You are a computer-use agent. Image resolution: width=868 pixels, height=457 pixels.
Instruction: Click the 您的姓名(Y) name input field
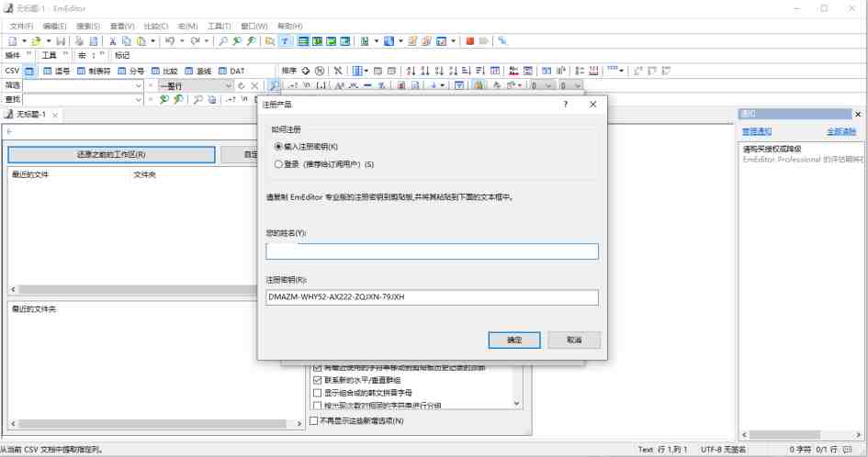point(432,251)
